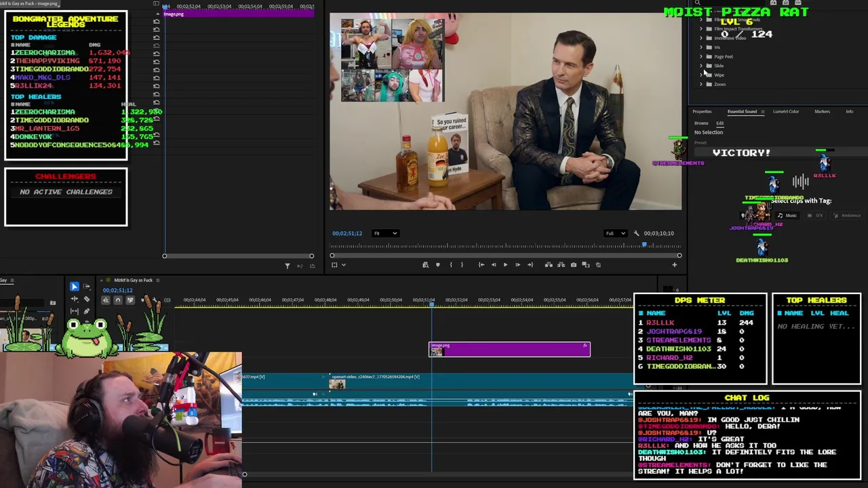Screen dimensions: 868x488
Task: Switch to the Lumetri Color tab
Action: [x=786, y=111]
